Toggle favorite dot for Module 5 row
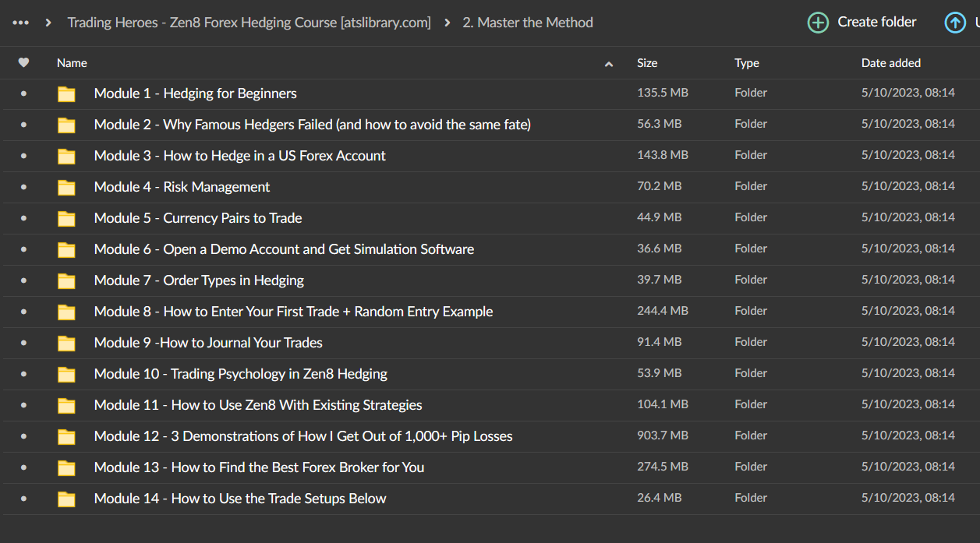The width and height of the screenshot is (980, 543). tap(23, 218)
